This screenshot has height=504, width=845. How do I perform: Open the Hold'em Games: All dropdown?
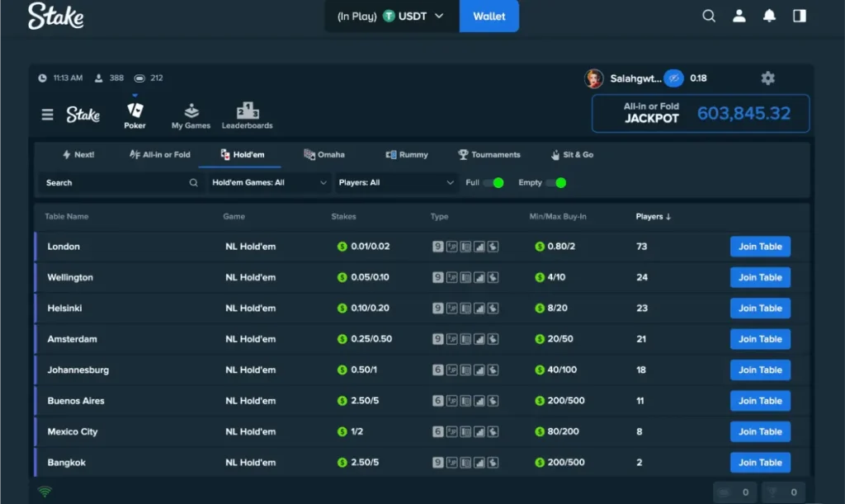tap(269, 182)
